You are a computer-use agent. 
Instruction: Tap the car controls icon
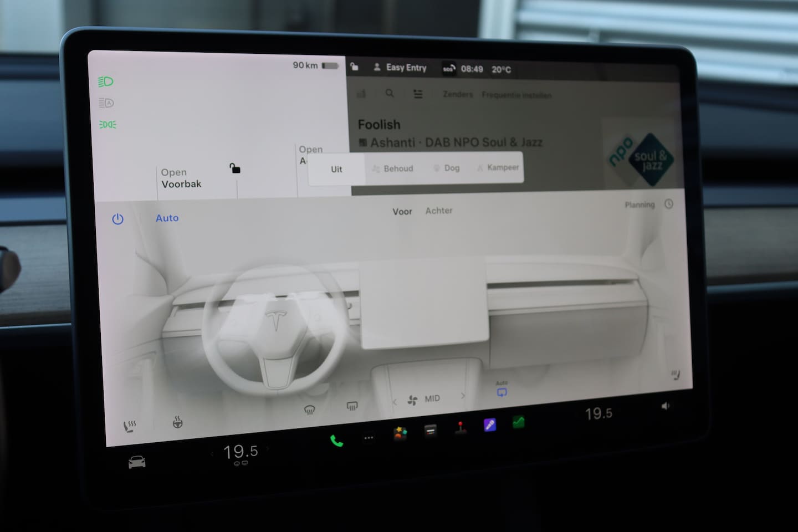(137, 462)
